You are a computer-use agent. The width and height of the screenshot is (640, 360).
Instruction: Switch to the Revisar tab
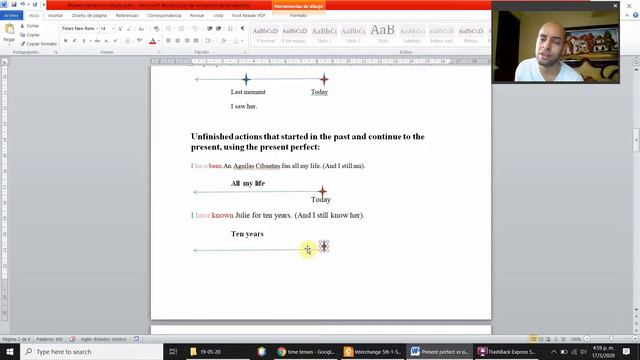pos(197,16)
